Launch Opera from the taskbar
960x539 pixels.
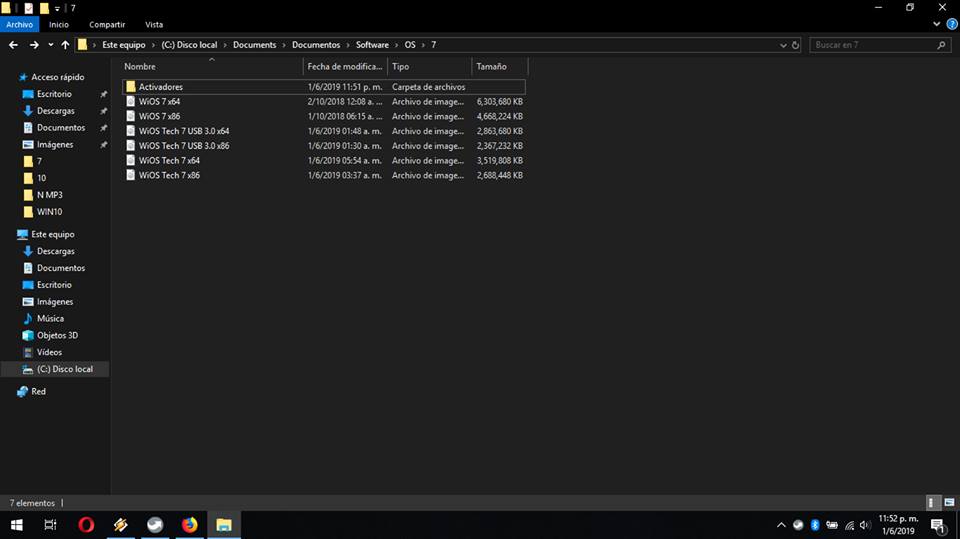click(x=86, y=525)
